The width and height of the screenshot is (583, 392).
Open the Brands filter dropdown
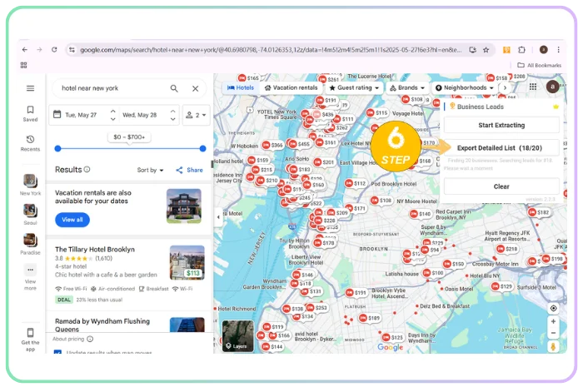(x=406, y=87)
